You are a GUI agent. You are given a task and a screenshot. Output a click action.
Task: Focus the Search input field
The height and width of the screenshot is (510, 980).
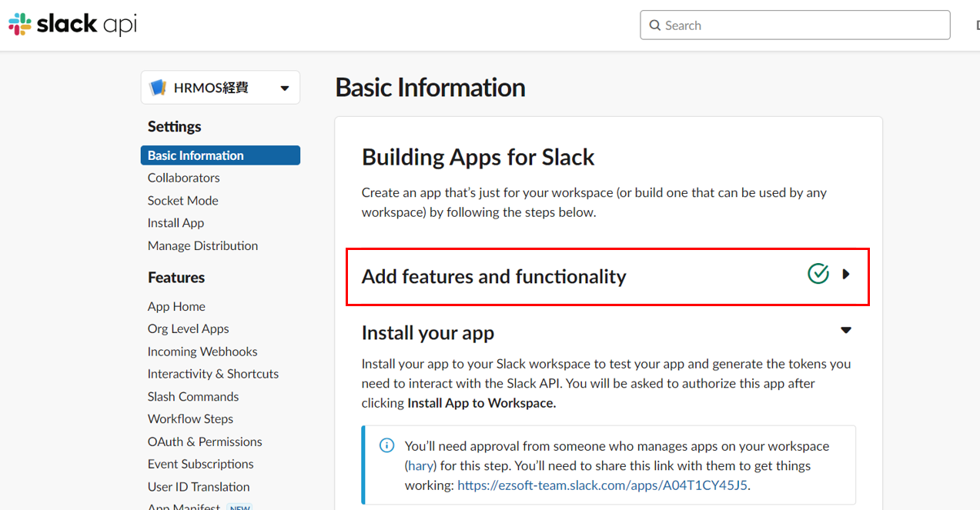[x=795, y=25]
